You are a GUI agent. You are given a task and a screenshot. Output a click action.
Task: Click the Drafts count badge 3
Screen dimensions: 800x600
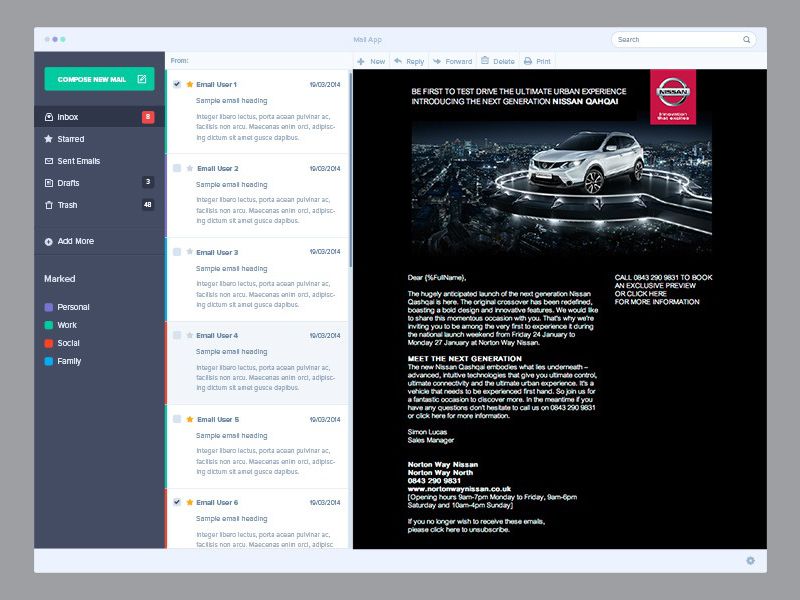click(148, 182)
